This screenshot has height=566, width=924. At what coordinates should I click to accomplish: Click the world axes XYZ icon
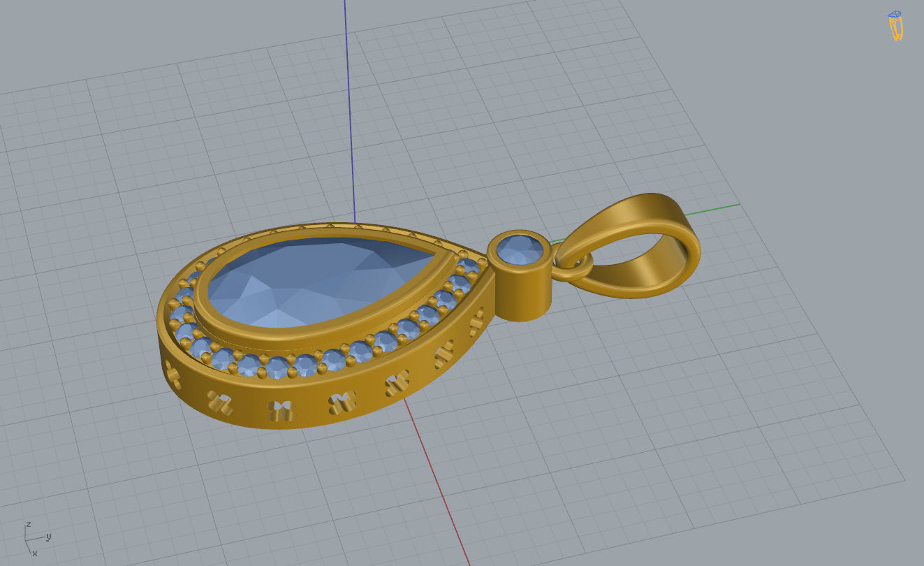coord(36,538)
